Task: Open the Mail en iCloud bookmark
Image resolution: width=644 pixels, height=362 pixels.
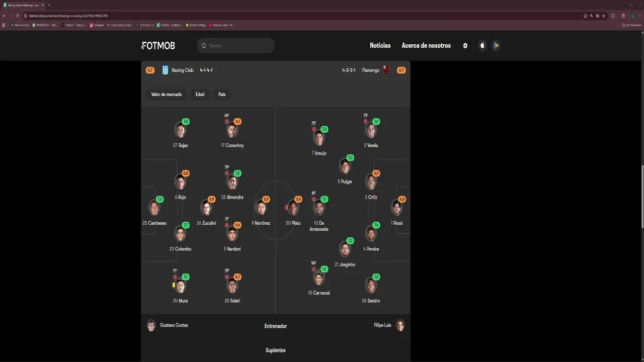Action: coord(20,25)
